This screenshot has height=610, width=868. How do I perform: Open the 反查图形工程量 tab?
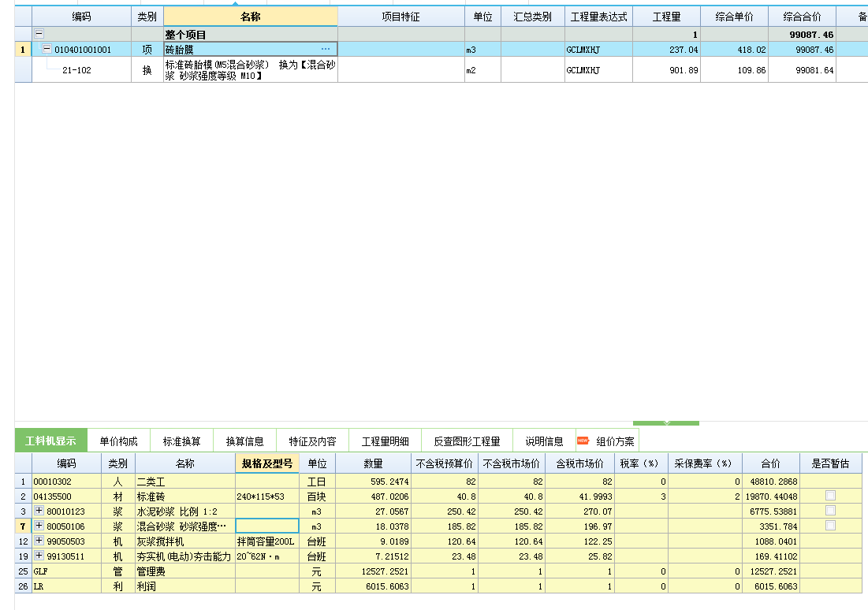click(x=467, y=441)
